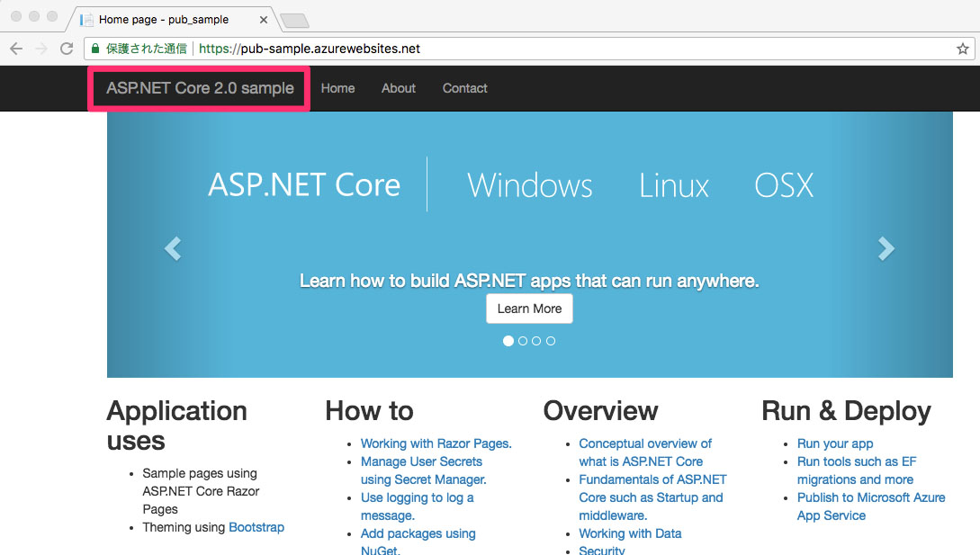Image resolution: width=980 pixels, height=555 pixels.
Task: Open the Contact page from the navbar
Action: click(464, 88)
